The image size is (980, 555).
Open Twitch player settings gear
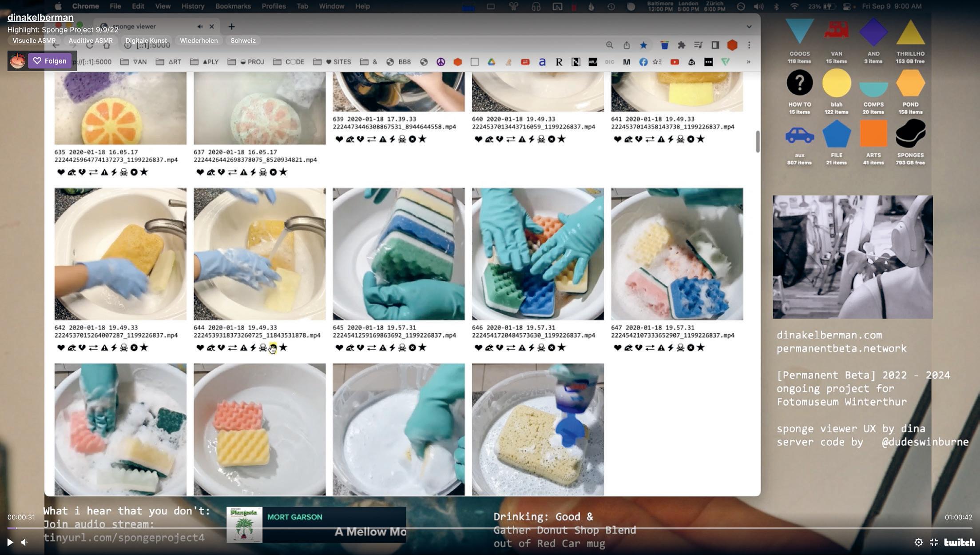(x=918, y=542)
